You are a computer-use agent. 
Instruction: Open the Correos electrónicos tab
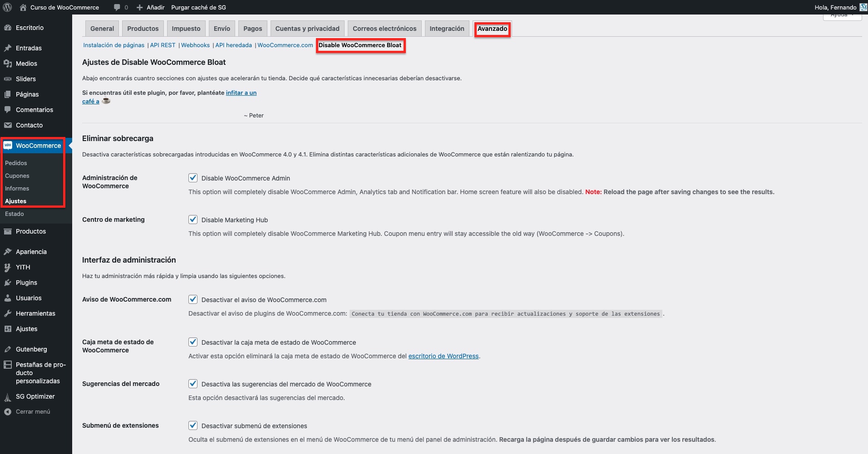pos(385,29)
